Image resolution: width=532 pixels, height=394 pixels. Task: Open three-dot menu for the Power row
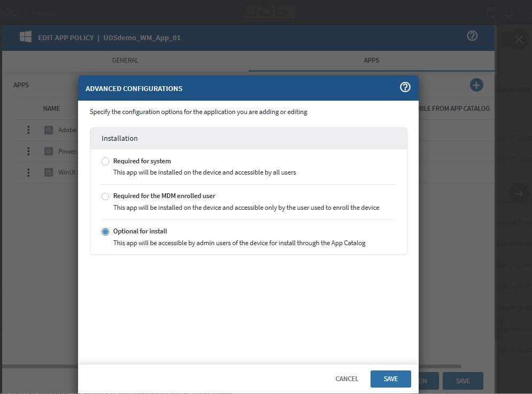(28, 151)
